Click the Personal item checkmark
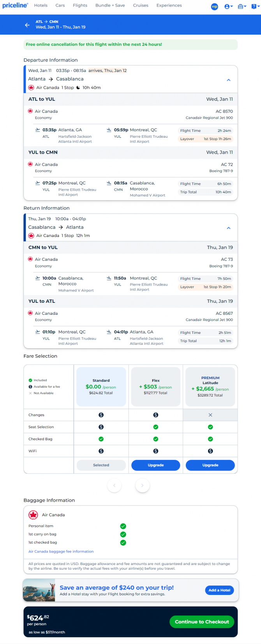 (x=123, y=526)
